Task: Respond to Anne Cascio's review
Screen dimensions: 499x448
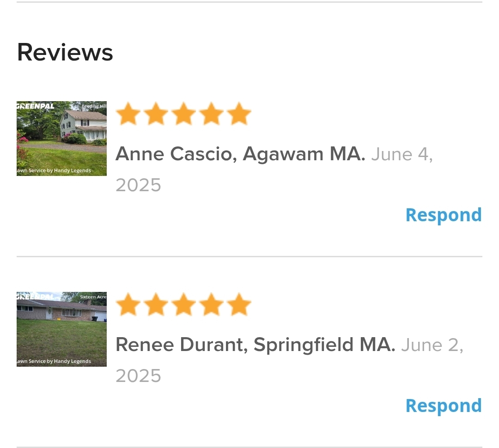Action: (x=443, y=215)
